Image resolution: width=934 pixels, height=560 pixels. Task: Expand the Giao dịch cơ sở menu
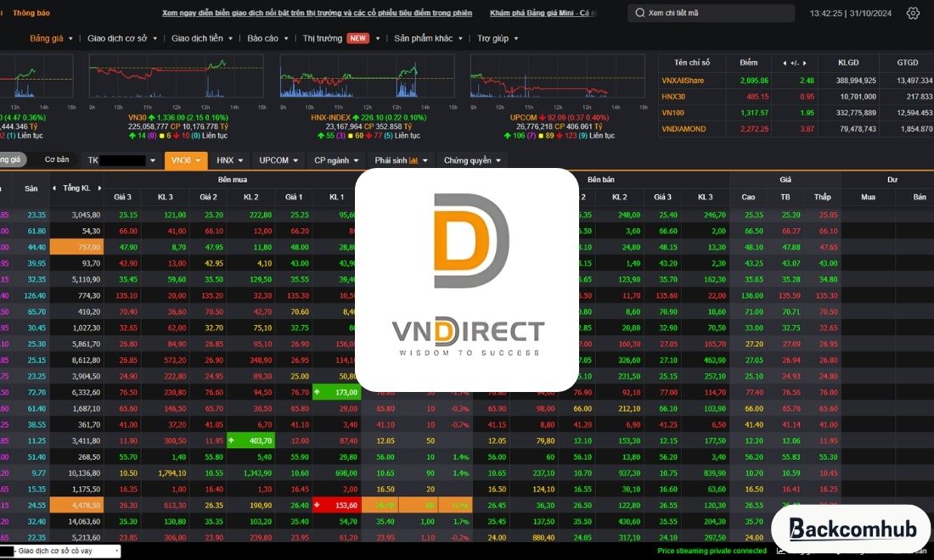122,38
